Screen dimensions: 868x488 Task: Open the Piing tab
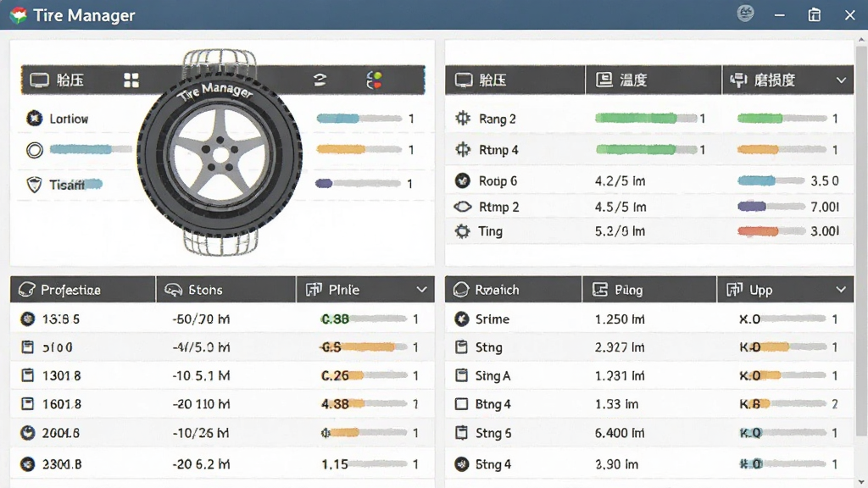click(x=649, y=290)
